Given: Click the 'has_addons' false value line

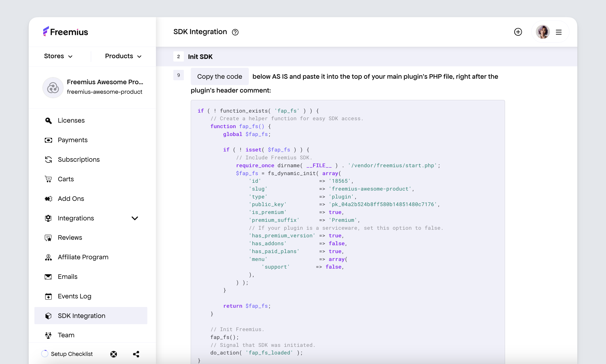Looking at the screenshot, I should click(x=298, y=243).
